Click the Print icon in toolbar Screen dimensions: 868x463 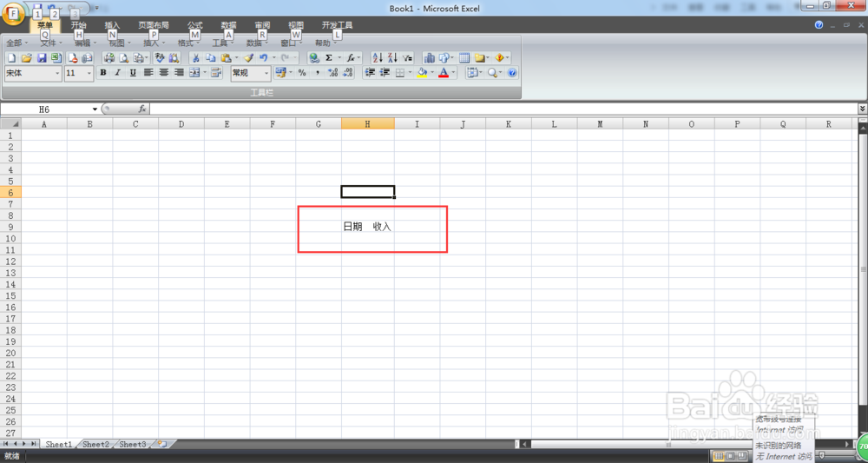coord(109,58)
